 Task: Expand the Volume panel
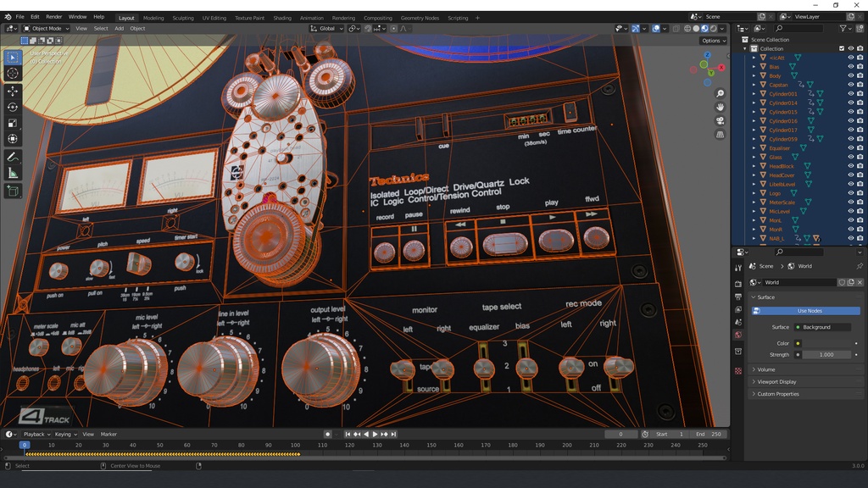tap(765, 369)
